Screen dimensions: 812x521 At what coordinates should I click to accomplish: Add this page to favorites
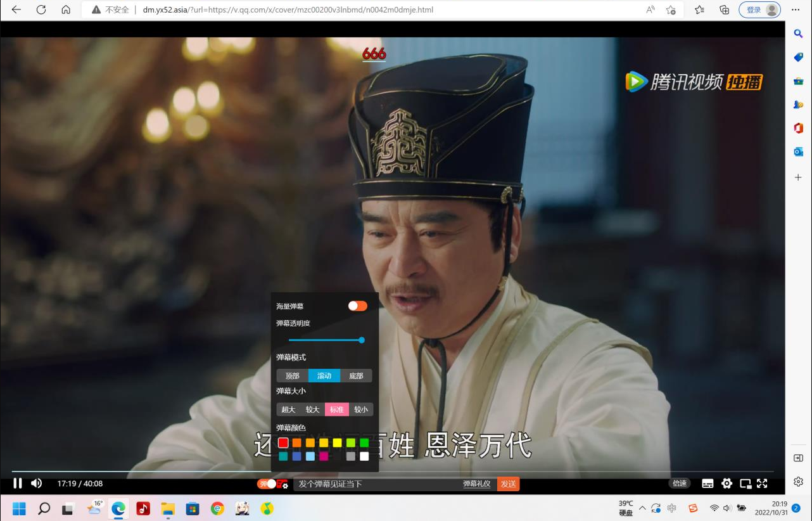click(671, 10)
